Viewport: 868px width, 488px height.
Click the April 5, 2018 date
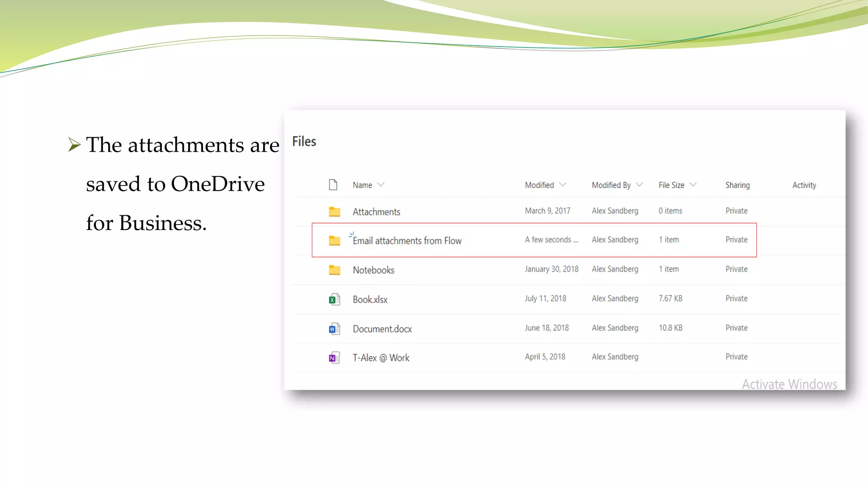[545, 357]
